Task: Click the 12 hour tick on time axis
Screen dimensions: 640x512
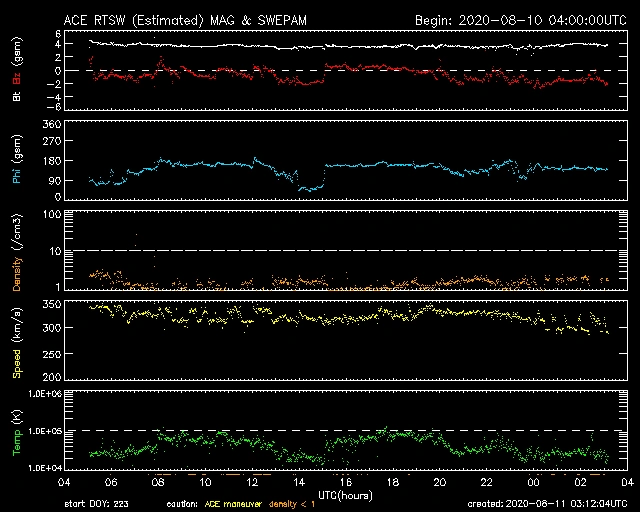Action: coord(251,482)
